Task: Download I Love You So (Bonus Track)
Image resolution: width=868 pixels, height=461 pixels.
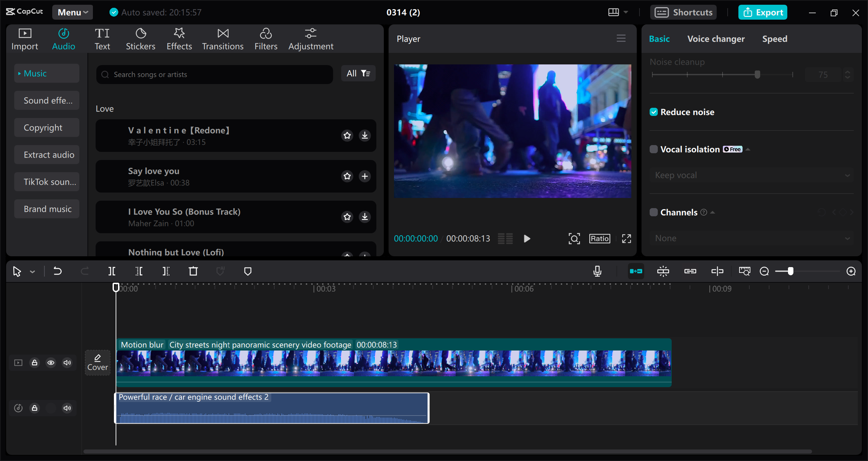Action: (x=365, y=217)
